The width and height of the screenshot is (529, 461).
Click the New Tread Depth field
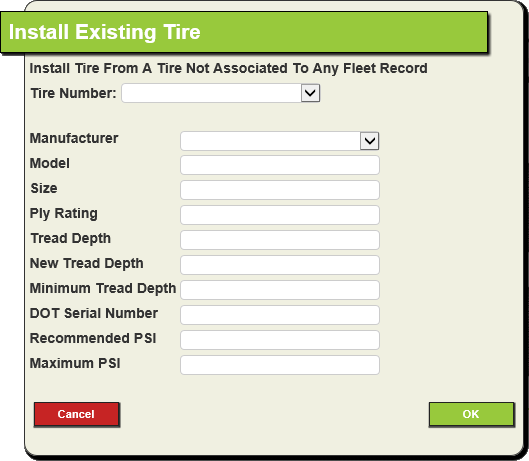(280, 265)
